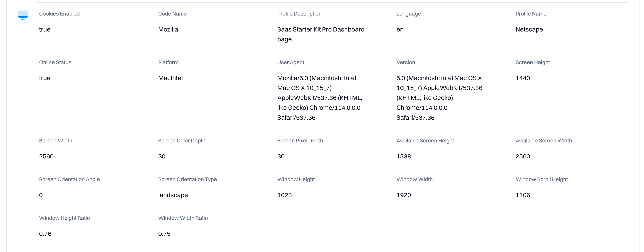644x252 pixels.
Task: Click the Language value en
Action: (400, 29)
